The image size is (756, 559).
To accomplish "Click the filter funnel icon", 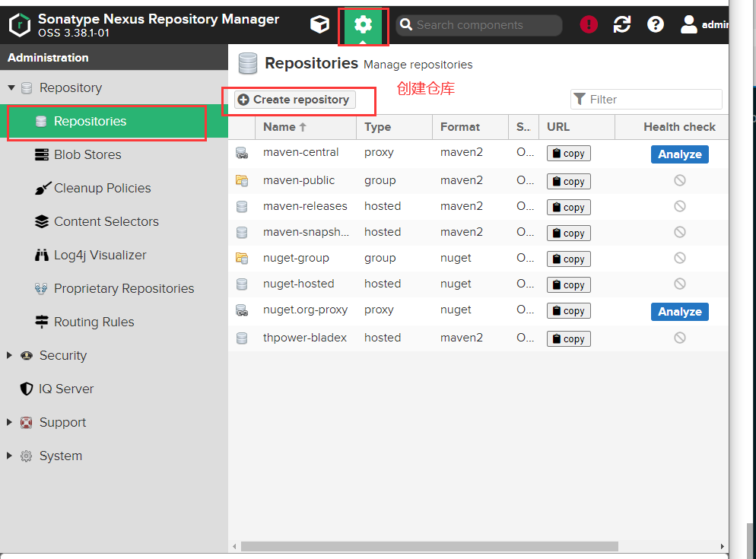I will pos(580,99).
